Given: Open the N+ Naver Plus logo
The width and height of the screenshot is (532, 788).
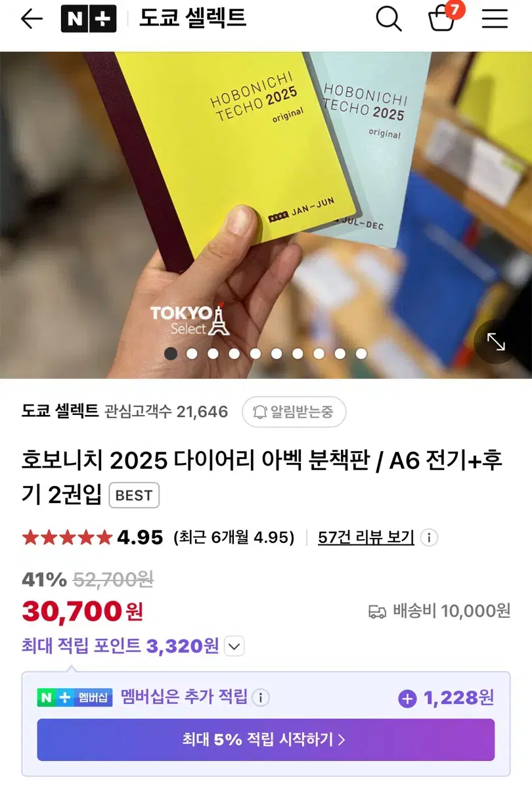Looking at the screenshot, I should (89, 18).
